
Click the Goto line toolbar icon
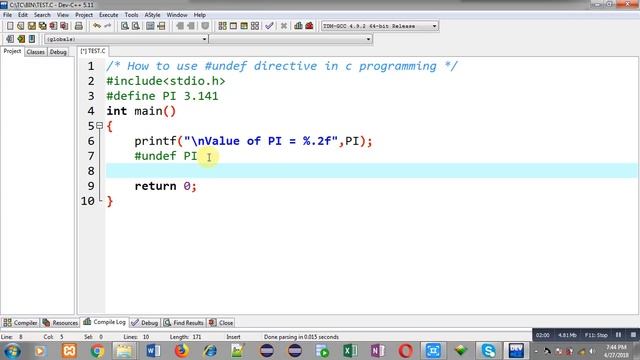point(161,26)
